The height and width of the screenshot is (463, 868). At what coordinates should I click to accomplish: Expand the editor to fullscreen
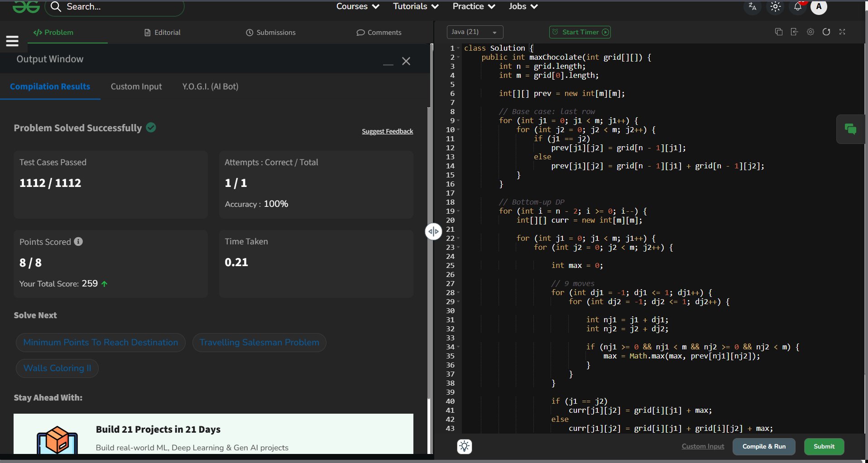click(x=842, y=32)
